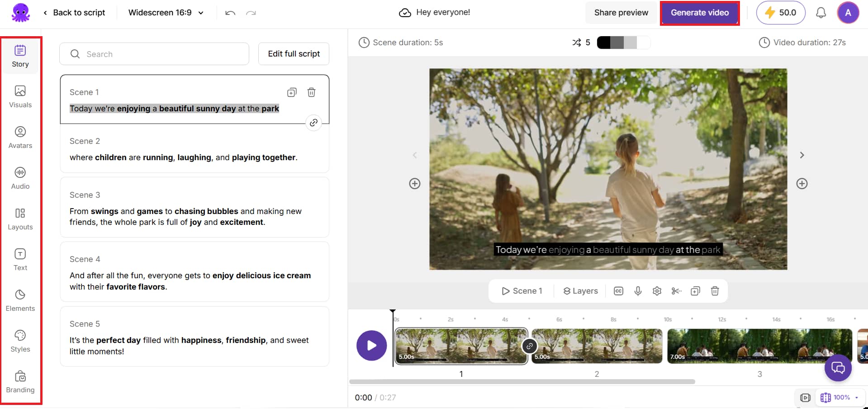The width and height of the screenshot is (868, 409).
Task: Select timeline clip 2 thumbnail
Action: point(597,346)
